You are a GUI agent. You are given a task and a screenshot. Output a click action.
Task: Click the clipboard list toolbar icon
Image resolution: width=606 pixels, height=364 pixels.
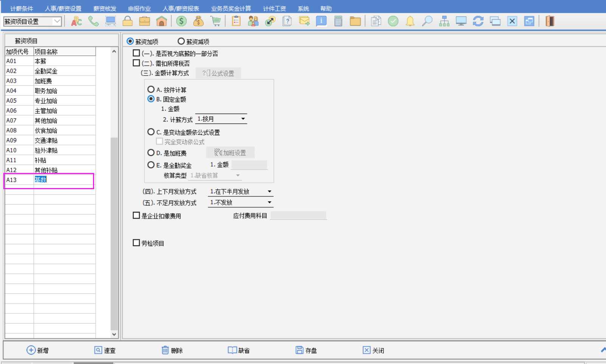click(x=236, y=21)
